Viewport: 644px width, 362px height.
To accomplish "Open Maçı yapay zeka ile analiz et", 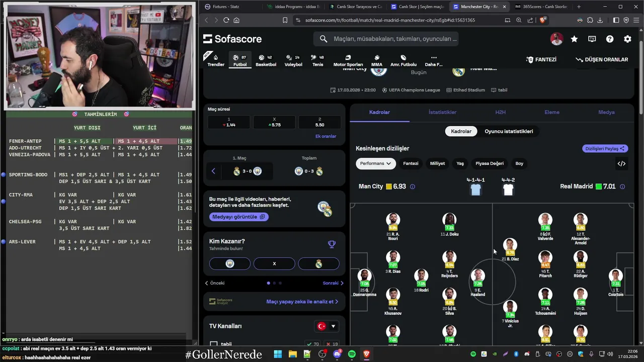I will coord(302,302).
